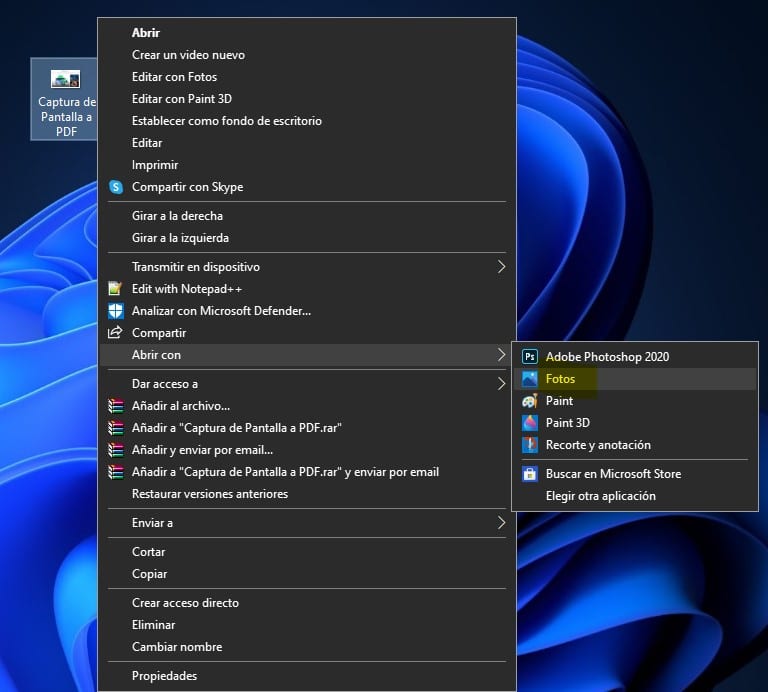
Task: Select Crear un video nuevo
Action: (307, 55)
